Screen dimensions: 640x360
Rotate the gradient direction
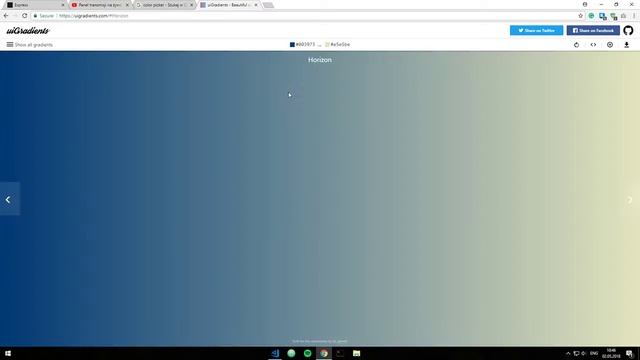tap(576, 45)
